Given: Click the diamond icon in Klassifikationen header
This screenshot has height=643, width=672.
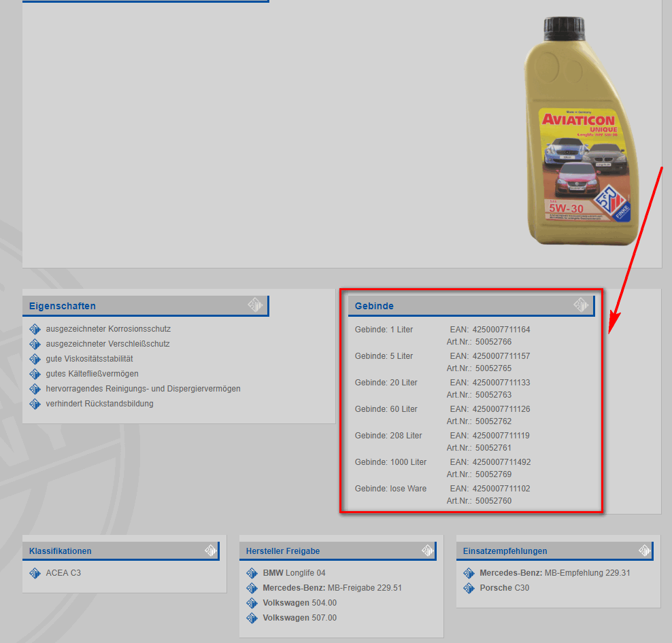Looking at the screenshot, I should [x=210, y=551].
